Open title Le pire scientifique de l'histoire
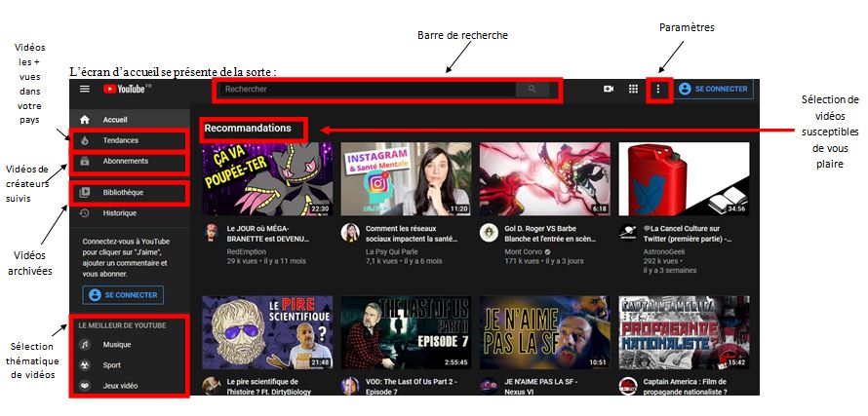Viewport: 868px width, 416px height. 269,386
